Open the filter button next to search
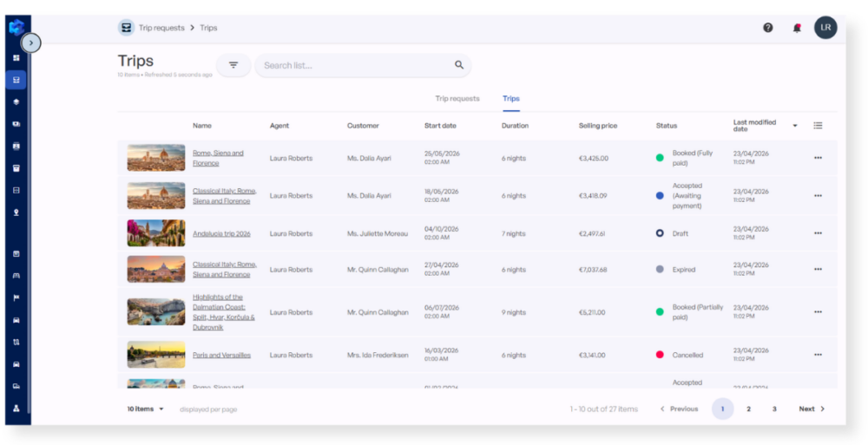 click(x=233, y=65)
